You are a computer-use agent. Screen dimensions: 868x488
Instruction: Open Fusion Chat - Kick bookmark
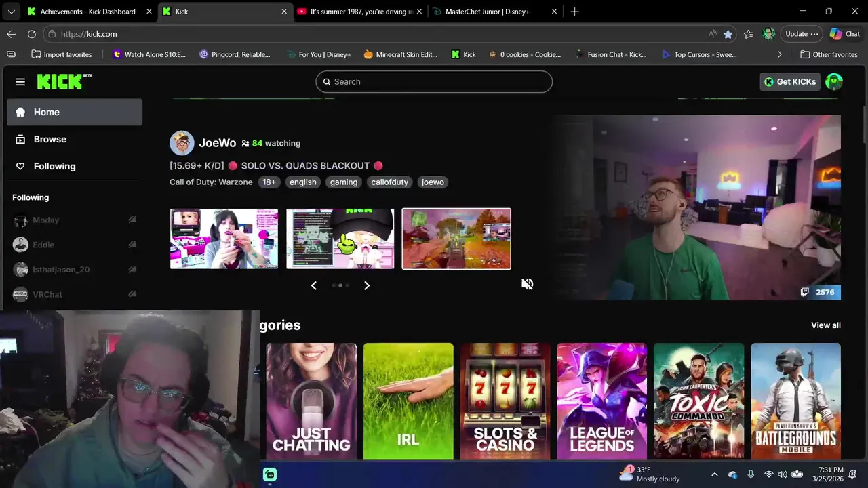click(x=610, y=54)
